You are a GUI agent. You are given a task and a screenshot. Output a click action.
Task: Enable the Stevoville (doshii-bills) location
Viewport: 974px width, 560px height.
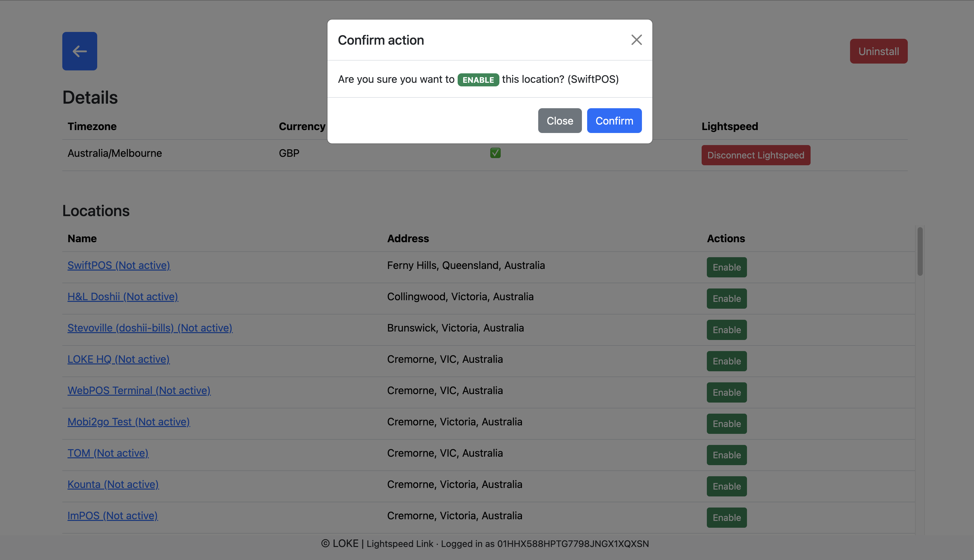click(x=726, y=330)
